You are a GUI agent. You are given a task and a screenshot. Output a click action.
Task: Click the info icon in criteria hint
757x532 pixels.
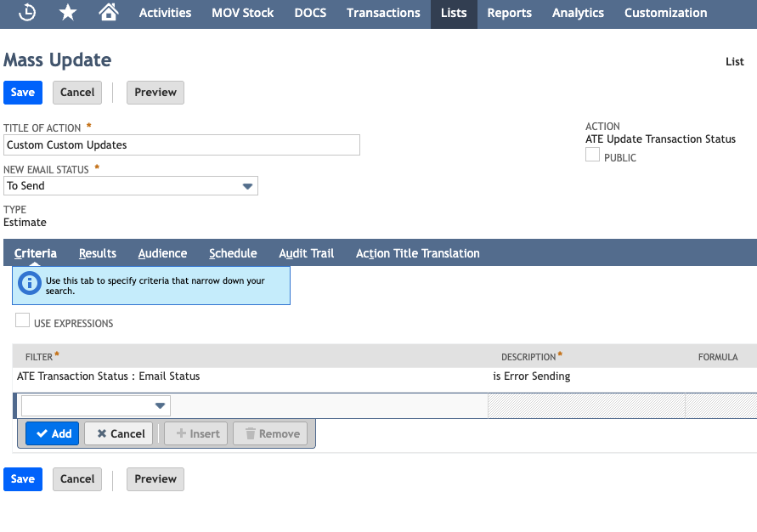click(29, 284)
